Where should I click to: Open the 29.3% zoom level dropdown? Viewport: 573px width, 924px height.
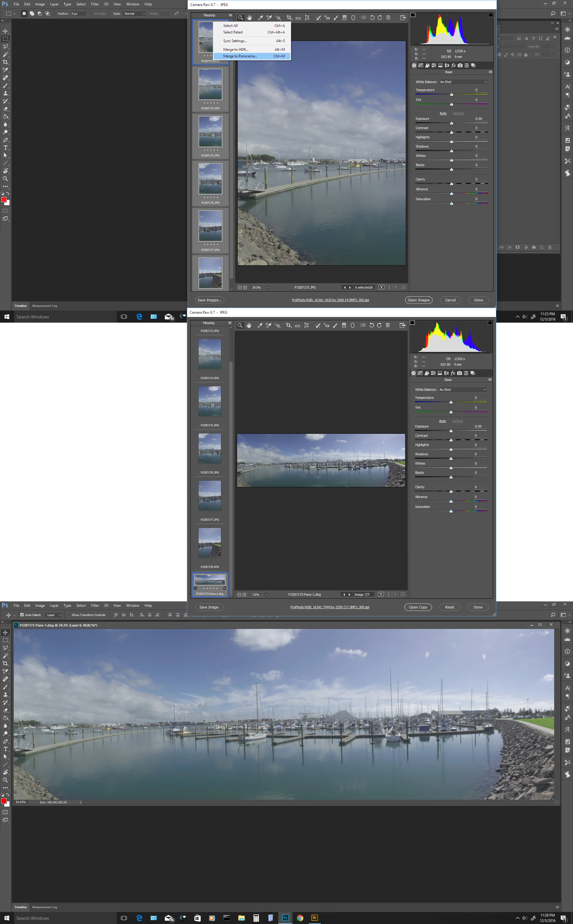tap(267, 287)
